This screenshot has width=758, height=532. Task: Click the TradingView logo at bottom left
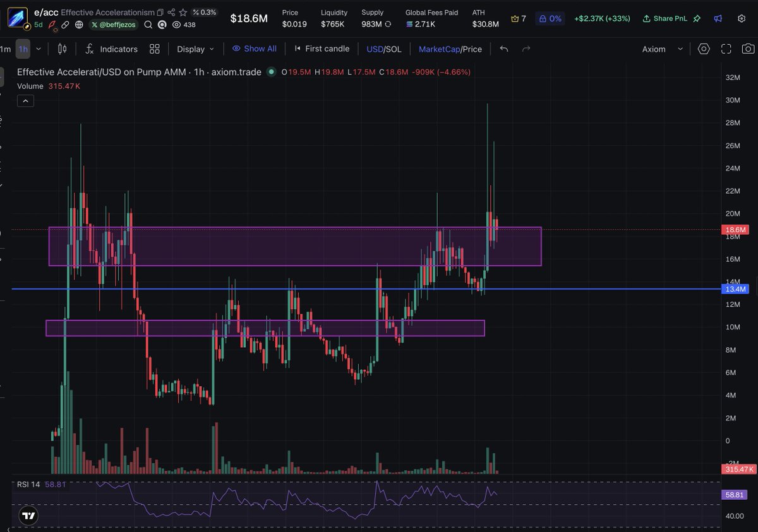[28, 516]
